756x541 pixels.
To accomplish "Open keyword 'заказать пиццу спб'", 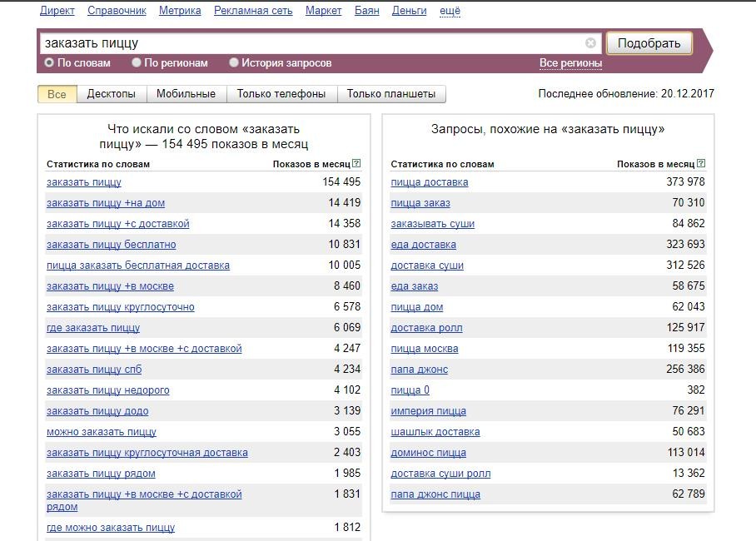I will point(94,370).
